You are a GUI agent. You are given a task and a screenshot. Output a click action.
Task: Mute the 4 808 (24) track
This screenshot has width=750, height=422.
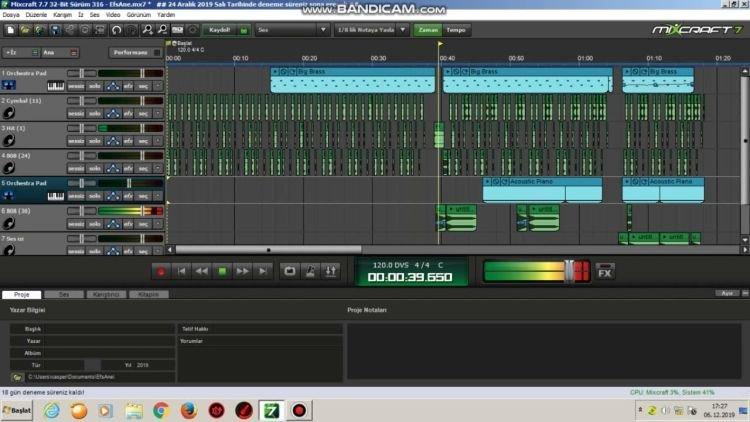pos(76,168)
